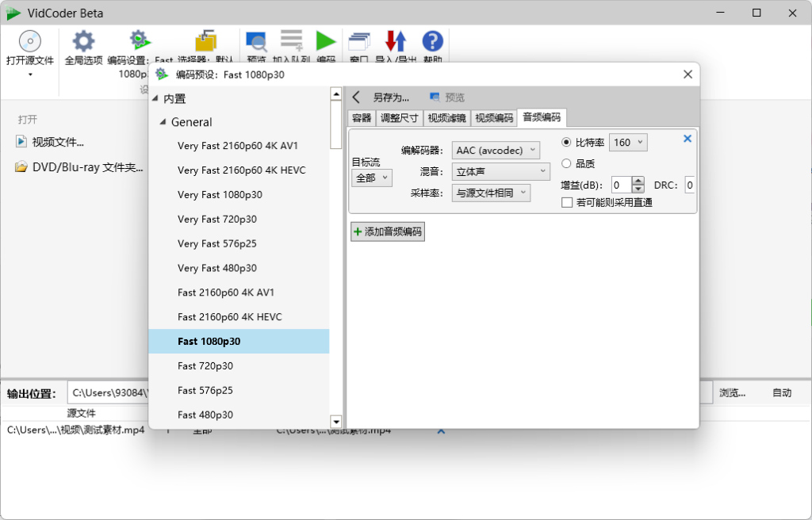Click the Encode green play icon
The width and height of the screenshot is (812, 520).
(x=325, y=41)
